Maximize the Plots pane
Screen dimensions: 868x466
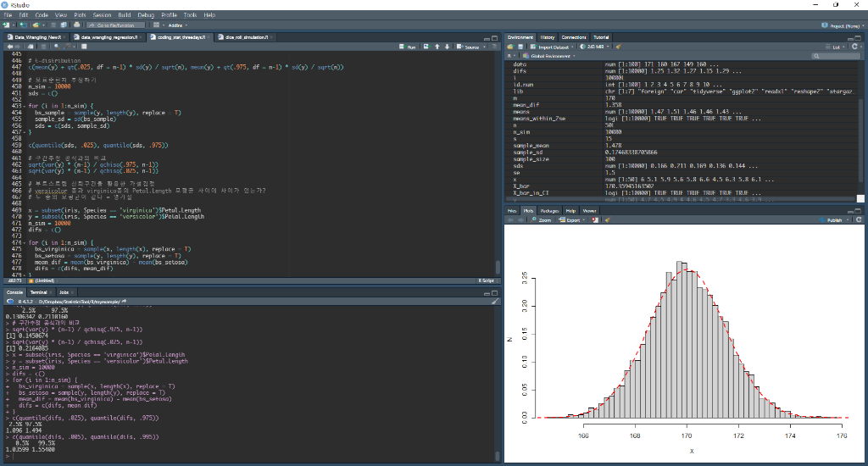pyautogui.click(x=858, y=210)
